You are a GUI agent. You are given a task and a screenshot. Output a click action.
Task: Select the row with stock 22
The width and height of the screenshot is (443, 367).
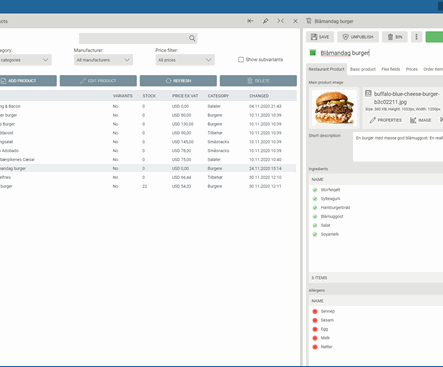(x=148, y=186)
